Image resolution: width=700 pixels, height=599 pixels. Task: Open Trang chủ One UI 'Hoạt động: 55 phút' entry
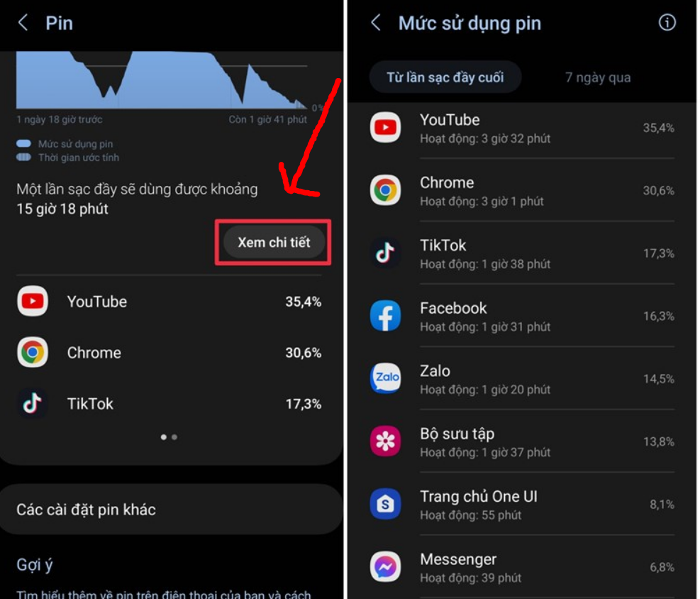point(522,505)
